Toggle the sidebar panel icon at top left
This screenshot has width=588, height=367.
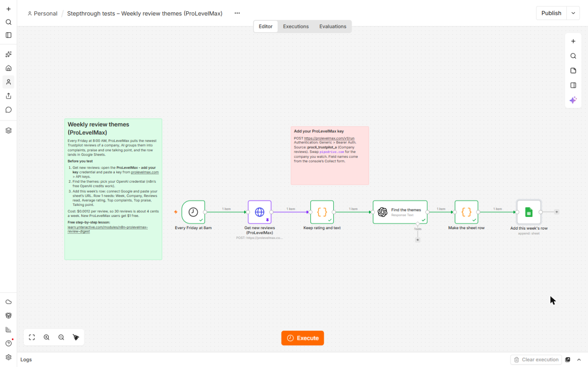coord(8,35)
